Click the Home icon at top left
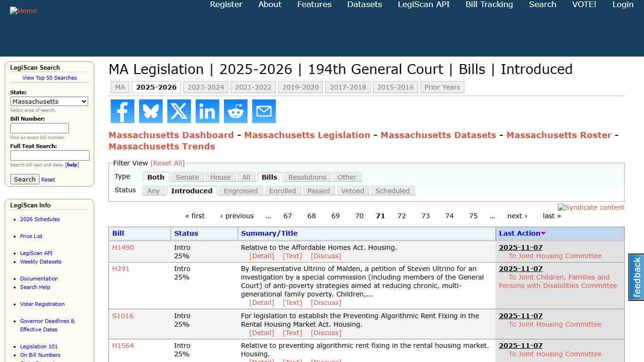This screenshot has height=362, width=644. tap(23, 10)
